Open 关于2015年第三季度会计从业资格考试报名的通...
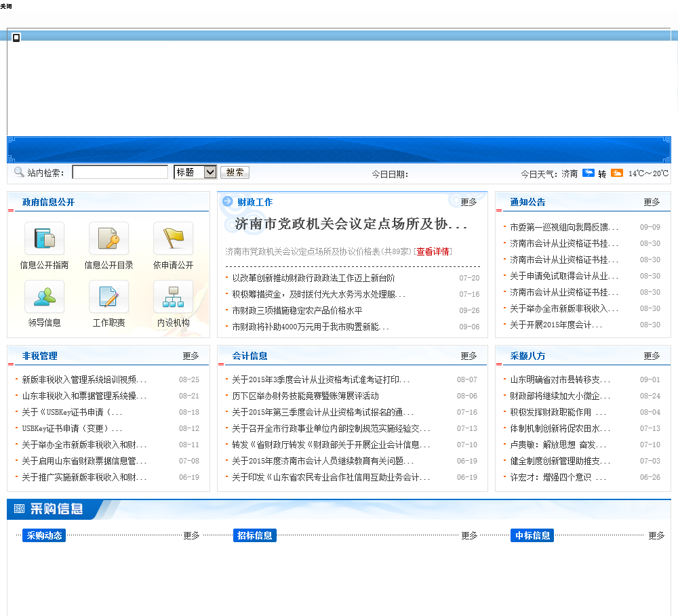The width and height of the screenshot is (678, 616). (323, 412)
